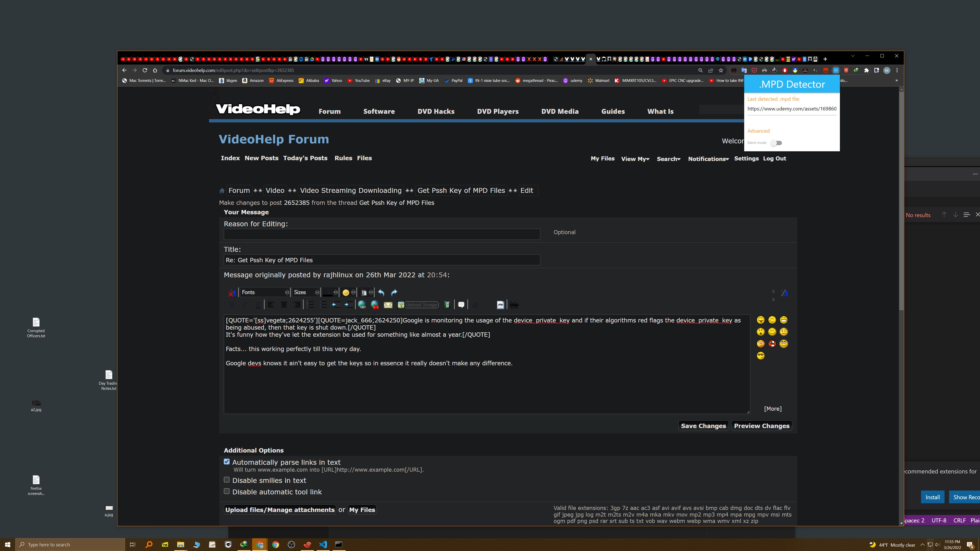Click Upload files/Manage attachments button
Image resolution: width=980 pixels, height=551 pixels.
[x=280, y=510]
